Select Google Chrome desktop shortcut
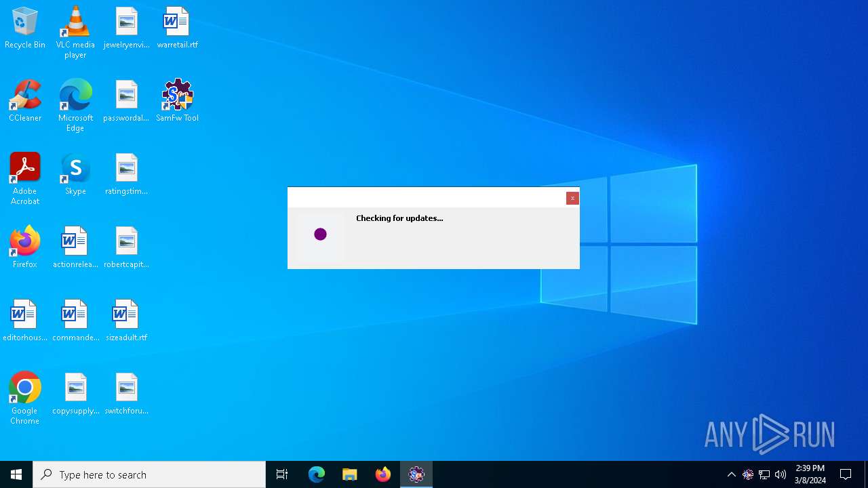The image size is (868, 488). point(25,398)
